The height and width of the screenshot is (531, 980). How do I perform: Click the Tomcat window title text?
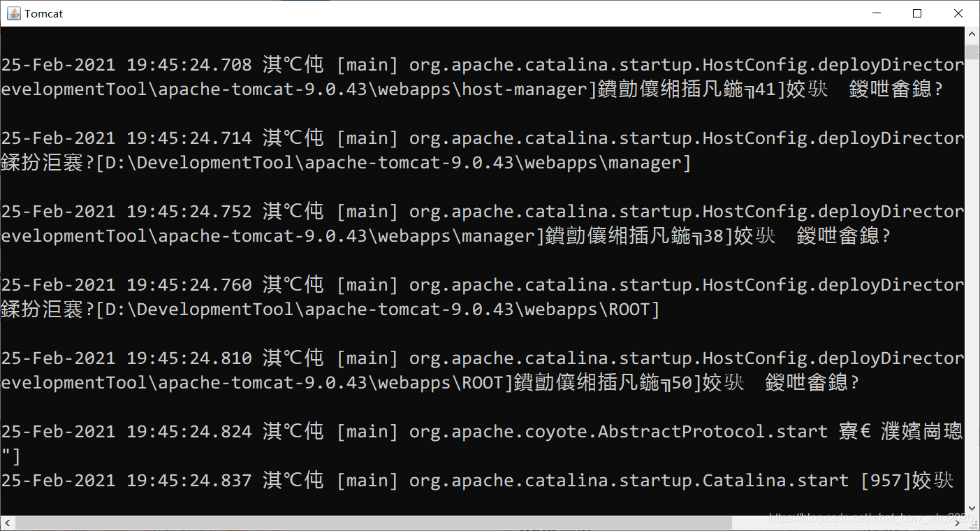click(x=44, y=13)
